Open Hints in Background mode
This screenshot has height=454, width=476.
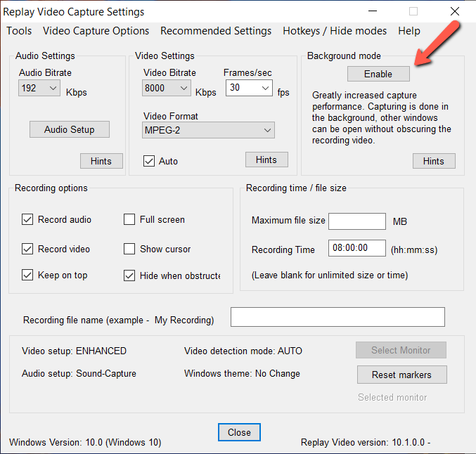click(x=434, y=161)
